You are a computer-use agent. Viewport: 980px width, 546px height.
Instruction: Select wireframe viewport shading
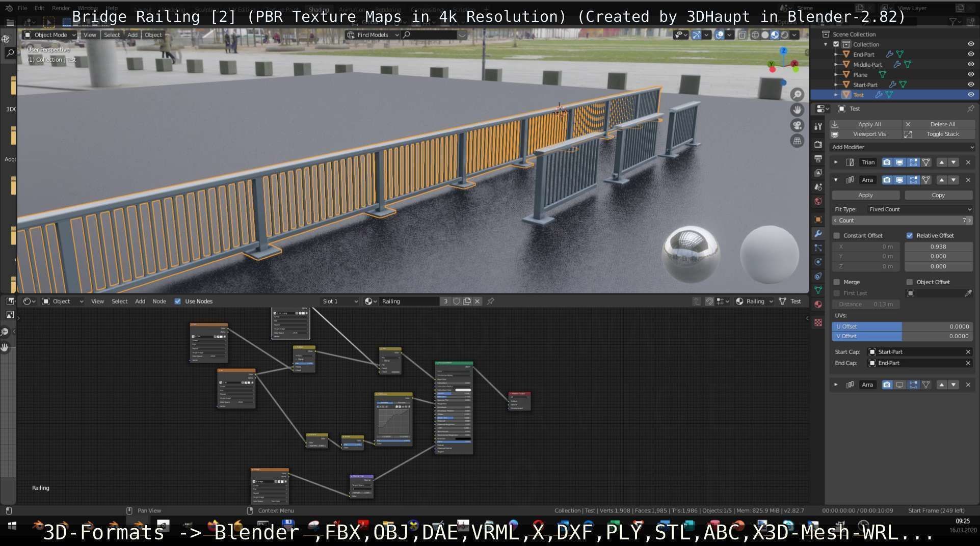755,35
